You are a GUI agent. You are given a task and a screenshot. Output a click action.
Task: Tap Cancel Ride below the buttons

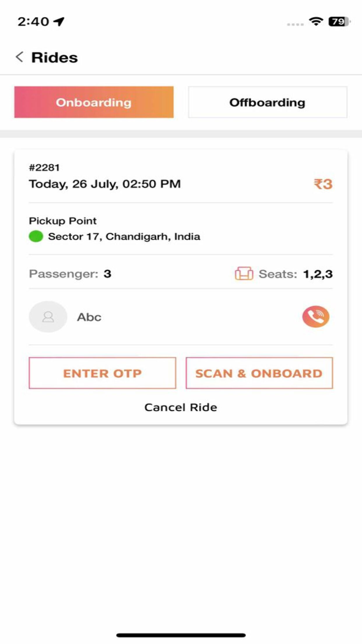coord(180,407)
